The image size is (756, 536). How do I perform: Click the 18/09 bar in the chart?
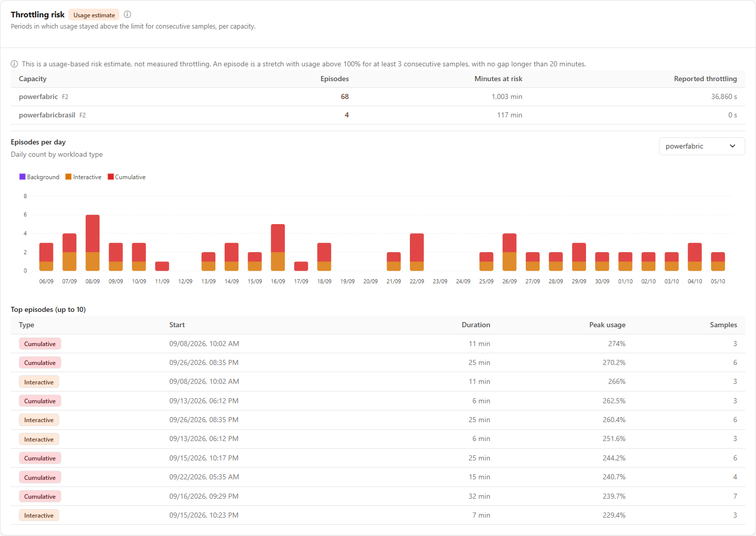[x=324, y=257]
